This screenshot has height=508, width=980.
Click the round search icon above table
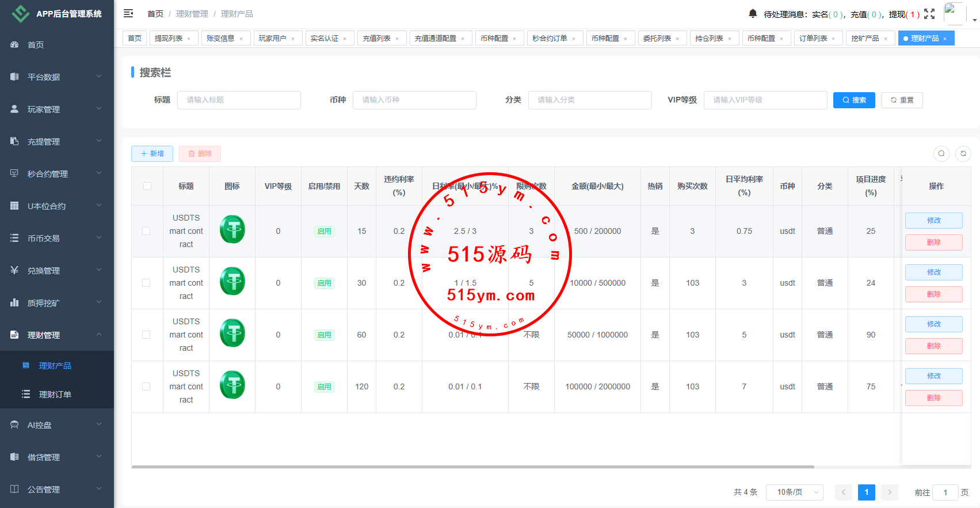point(941,154)
